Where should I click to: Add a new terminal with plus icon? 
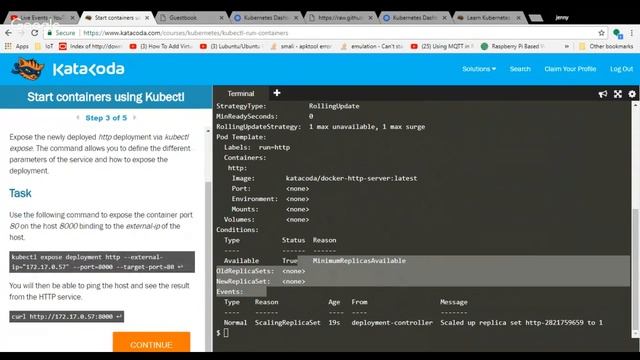277,93
